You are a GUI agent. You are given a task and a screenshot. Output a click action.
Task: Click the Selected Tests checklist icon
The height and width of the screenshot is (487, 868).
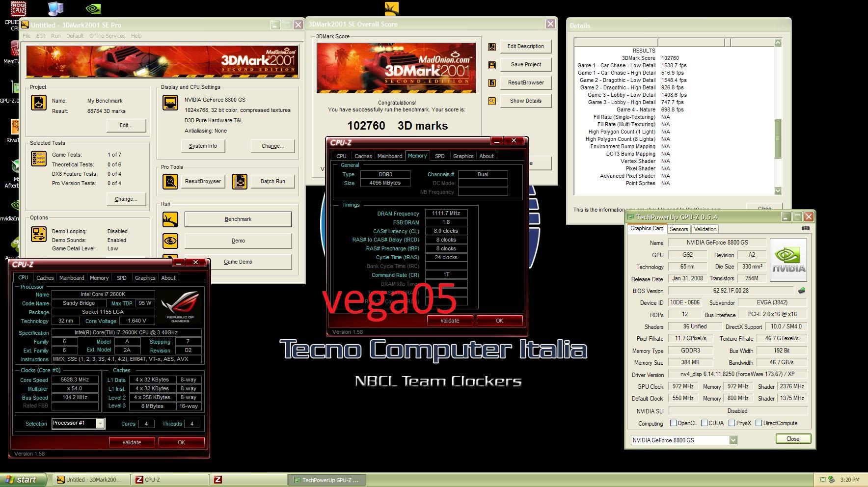click(39, 159)
